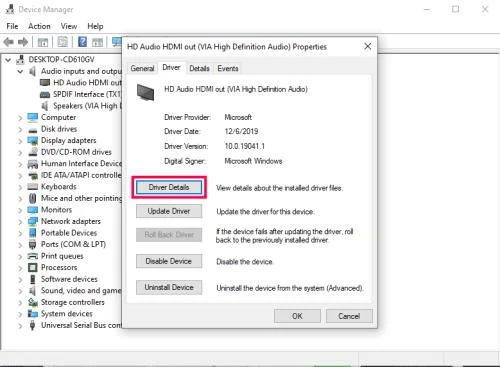This screenshot has height=367, width=500.
Task: Click the Digital Signer value Microsoft Windows
Action: coord(253,161)
